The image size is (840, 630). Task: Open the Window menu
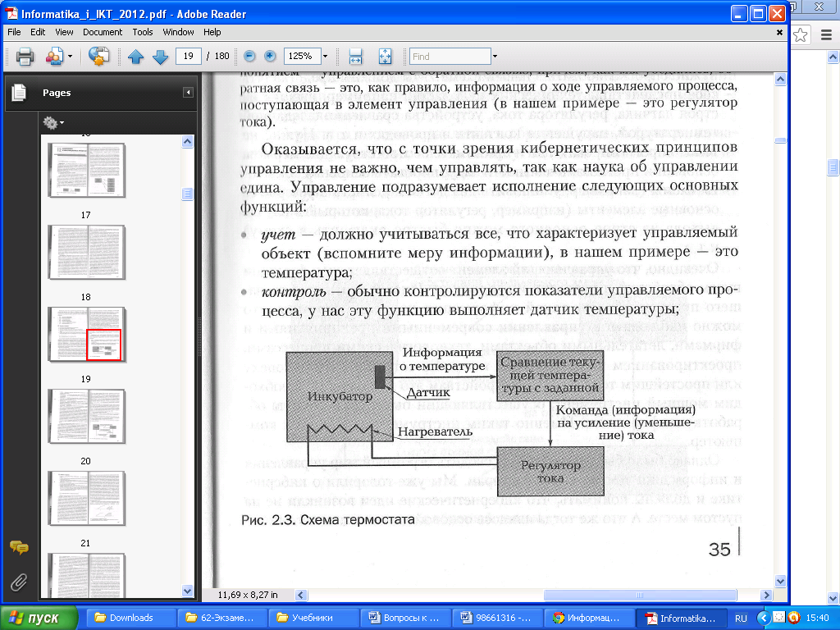pos(178,32)
